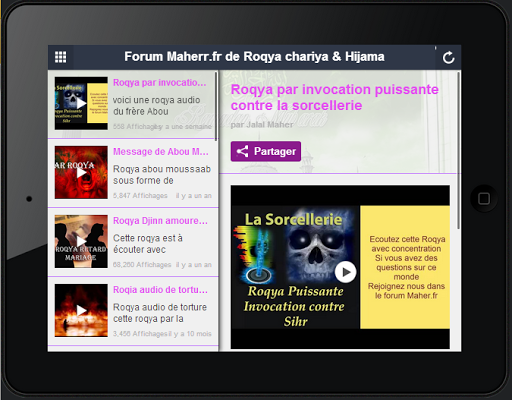Image resolution: width=512 pixels, height=400 pixels.
Task: Play the main La Sorcellerie video
Action: tap(345, 272)
